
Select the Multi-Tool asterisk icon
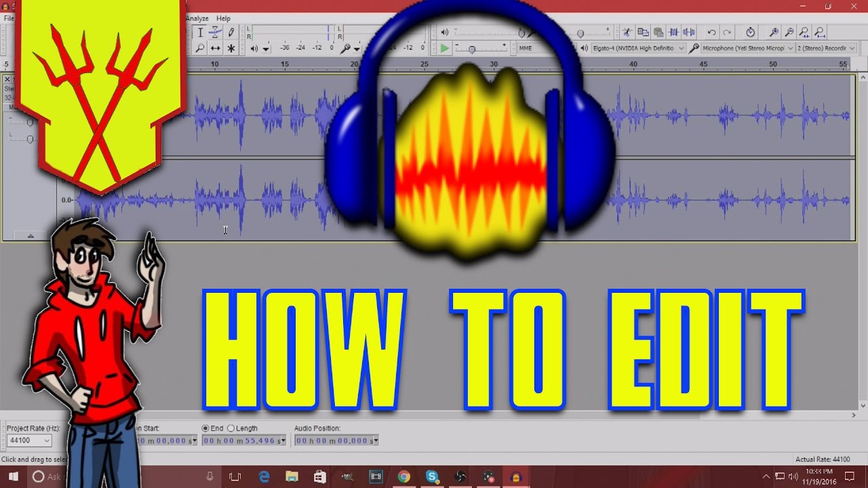[x=231, y=48]
